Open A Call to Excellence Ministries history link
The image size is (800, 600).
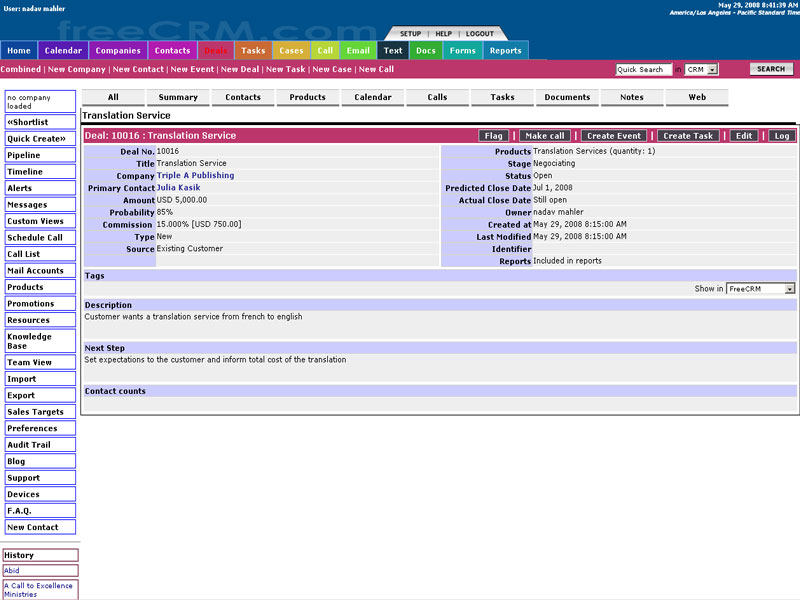pos(40,590)
